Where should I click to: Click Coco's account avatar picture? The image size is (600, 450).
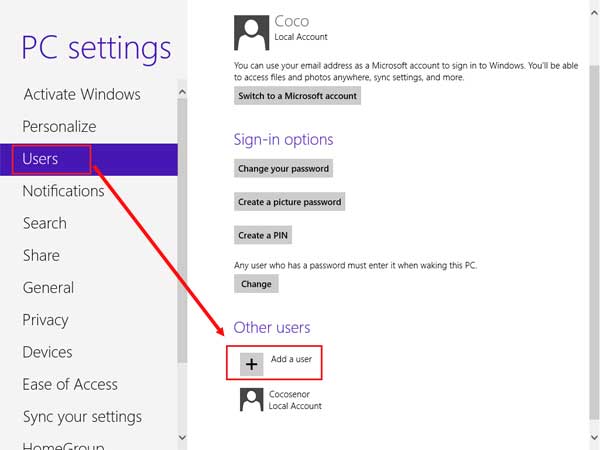pyautogui.click(x=251, y=33)
